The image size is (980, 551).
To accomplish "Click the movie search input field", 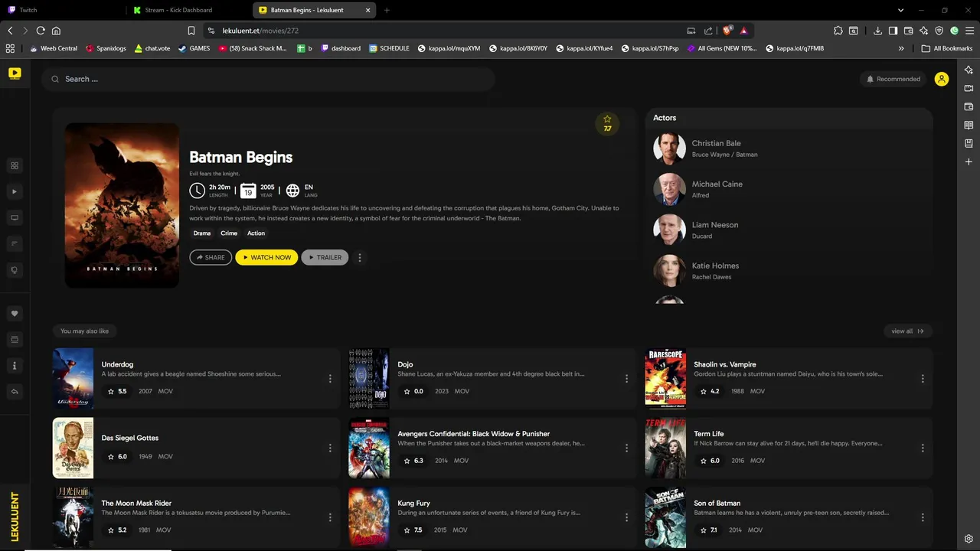I will 268,79.
